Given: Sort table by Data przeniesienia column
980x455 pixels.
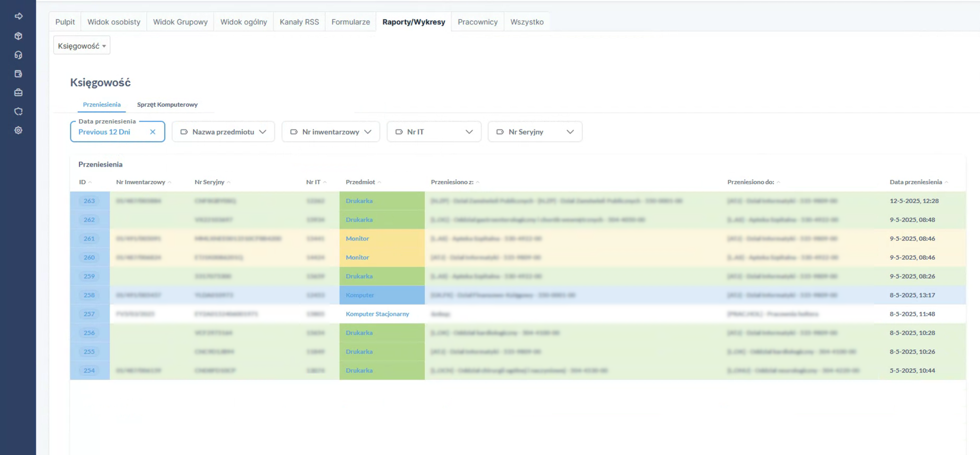Looking at the screenshot, I should 916,182.
